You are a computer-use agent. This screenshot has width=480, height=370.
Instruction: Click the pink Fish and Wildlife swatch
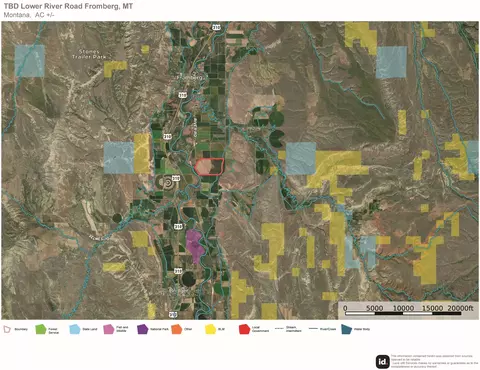tap(109, 329)
